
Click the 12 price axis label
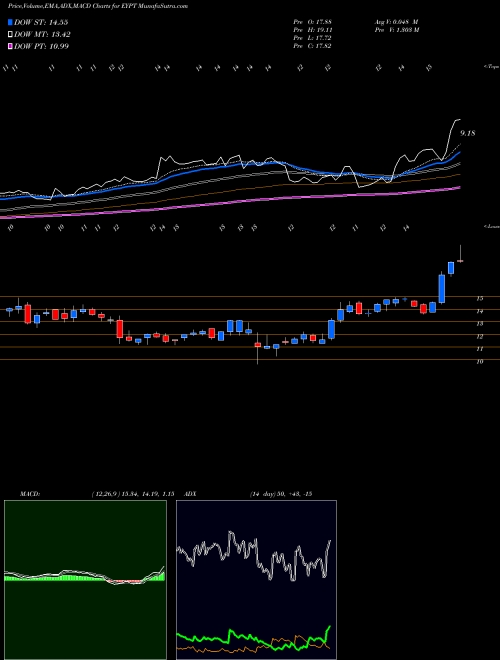479,336
